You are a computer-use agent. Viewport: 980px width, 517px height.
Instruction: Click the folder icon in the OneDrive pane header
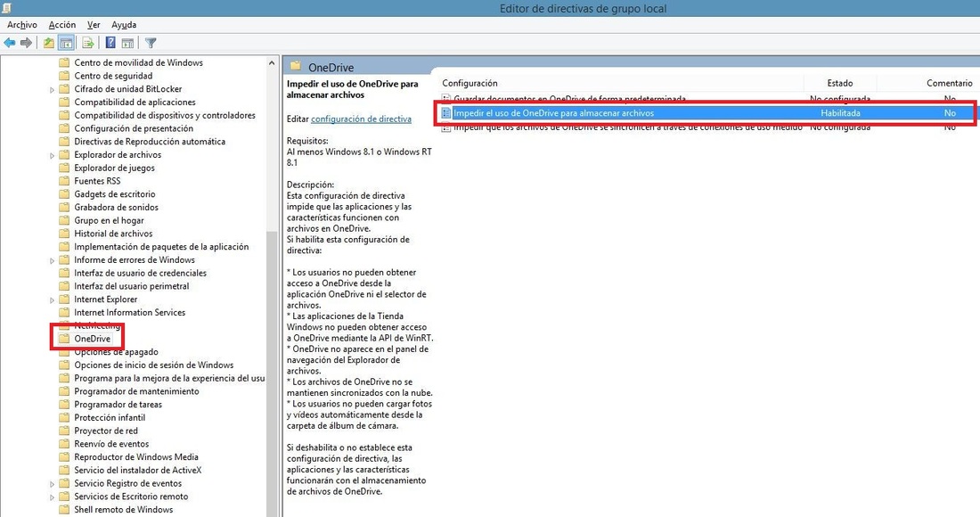coord(296,66)
